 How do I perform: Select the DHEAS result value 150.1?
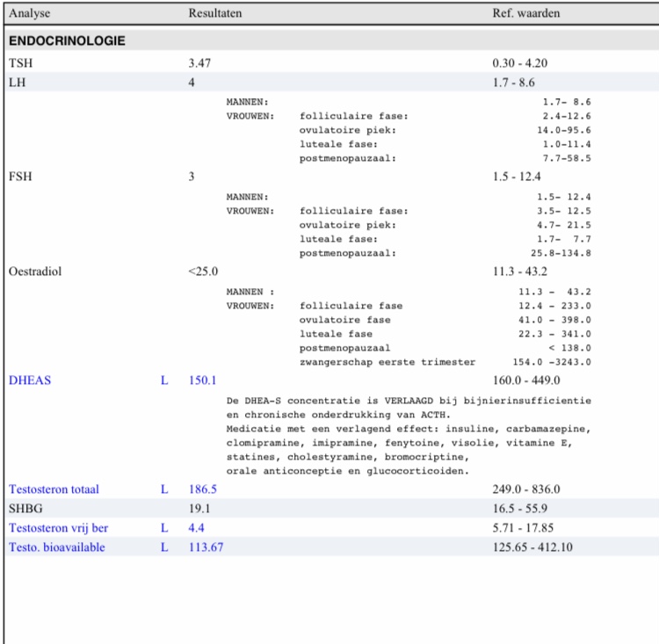(202, 380)
